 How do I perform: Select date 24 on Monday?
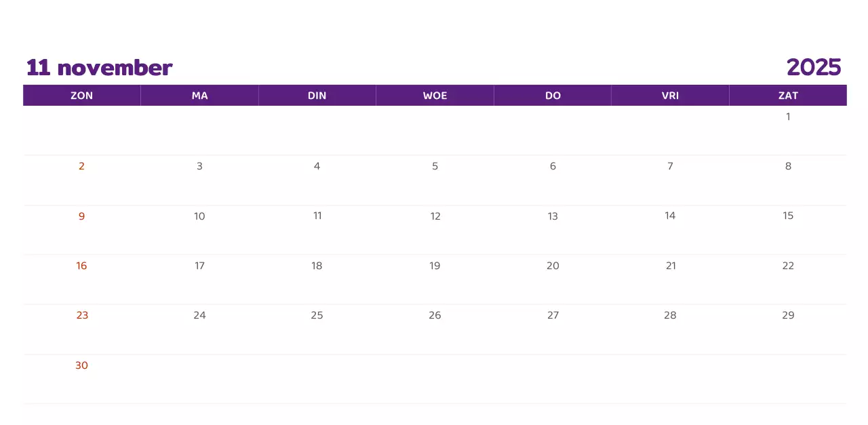(199, 315)
